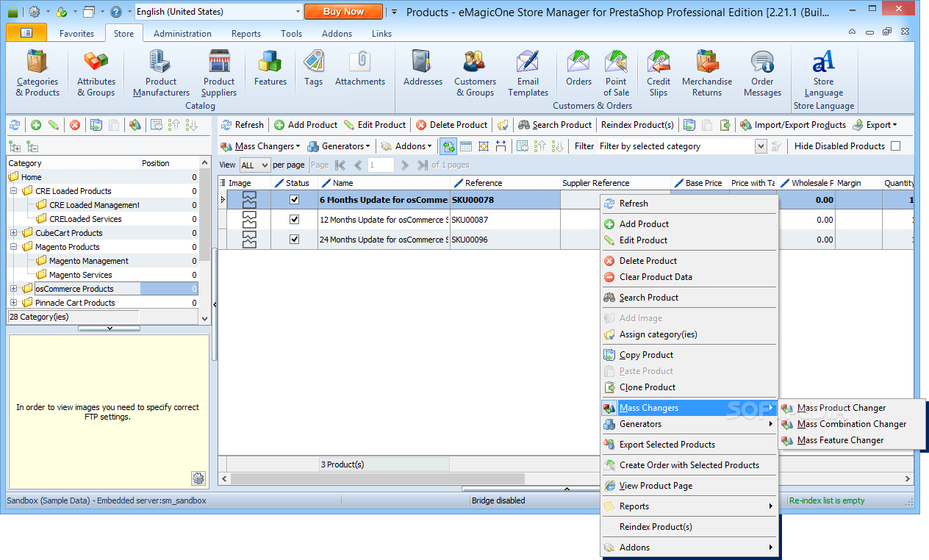The width and height of the screenshot is (929, 560).
Task: Click image panel settings gear icon
Action: tap(198, 478)
